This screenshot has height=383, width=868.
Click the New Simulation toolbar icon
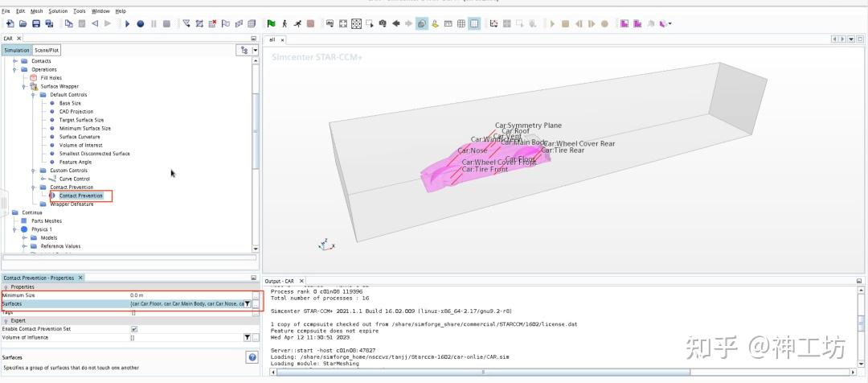point(10,23)
